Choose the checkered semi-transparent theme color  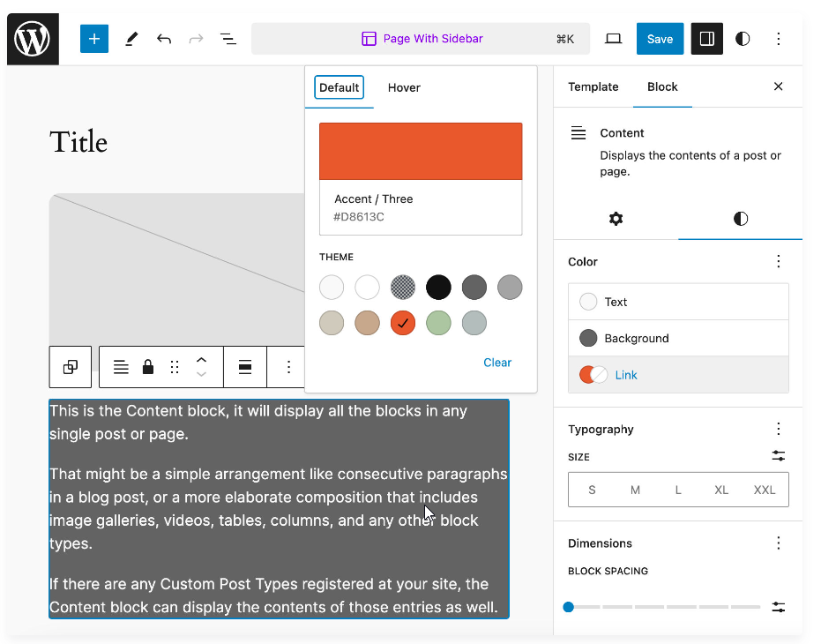tap(403, 288)
